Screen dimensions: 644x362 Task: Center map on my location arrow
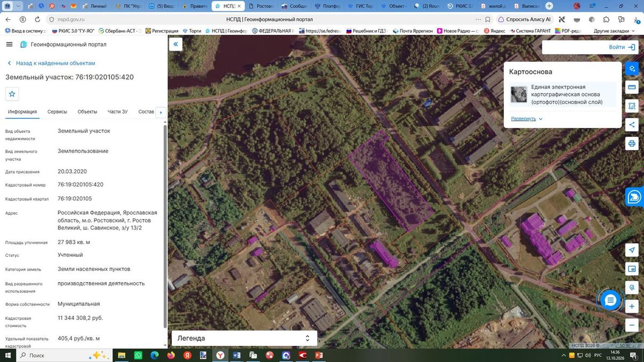coord(632,250)
